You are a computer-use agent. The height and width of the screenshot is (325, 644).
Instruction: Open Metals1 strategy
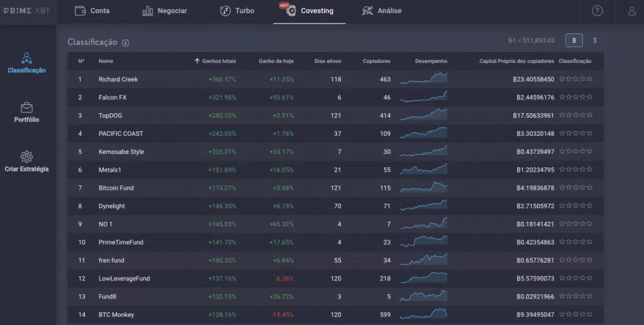click(109, 170)
